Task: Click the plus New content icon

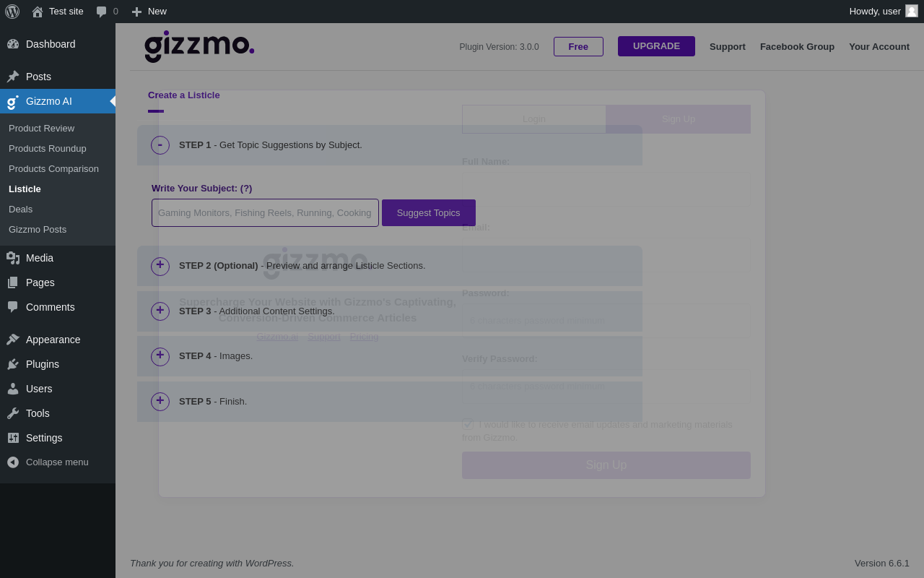Action: (136, 12)
